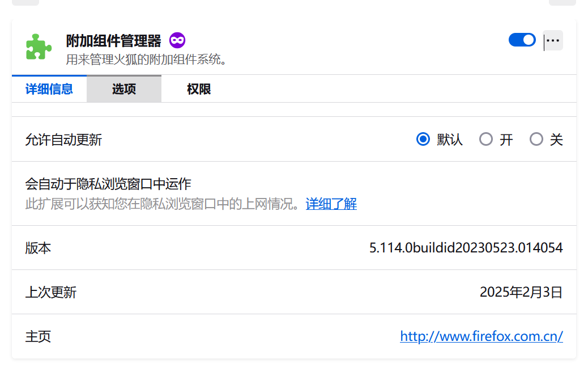Switch to the 详细信息 tab
This screenshot has height=367, width=588.
coord(49,89)
